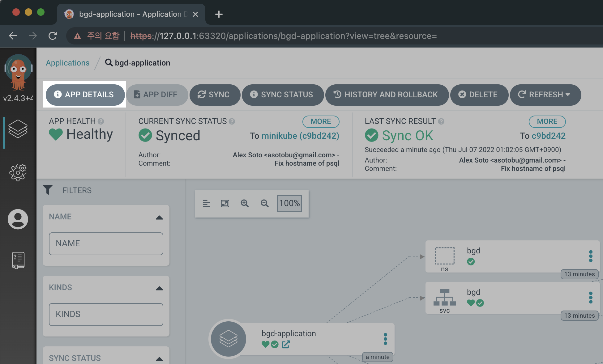This screenshot has width=603, height=364.
Task: Open User Info icon in sidebar
Action: [x=18, y=219]
